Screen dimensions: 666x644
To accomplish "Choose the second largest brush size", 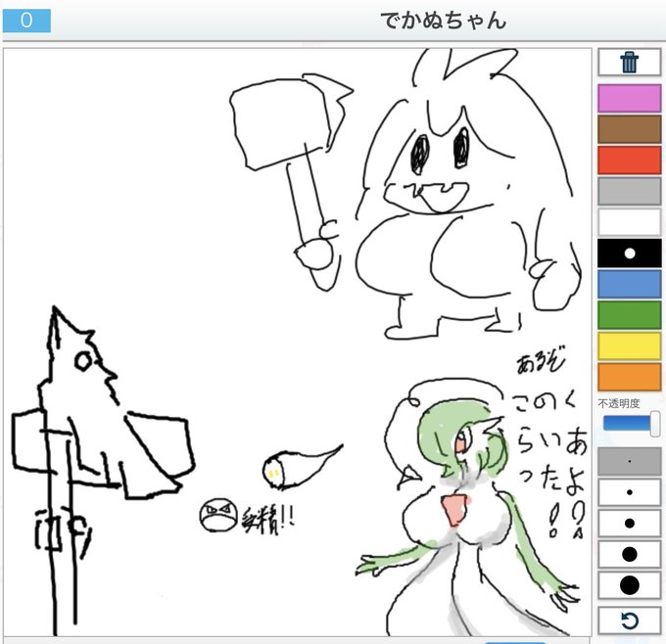I will (629, 554).
